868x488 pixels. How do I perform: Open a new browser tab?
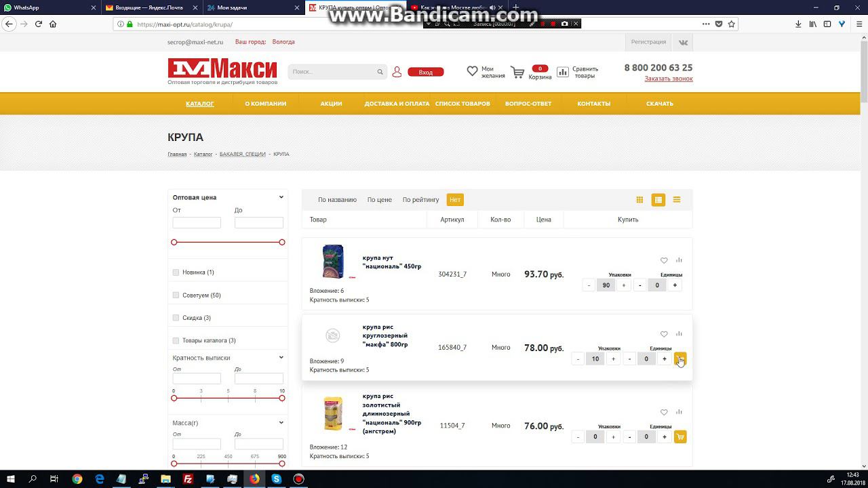(x=515, y=7)
